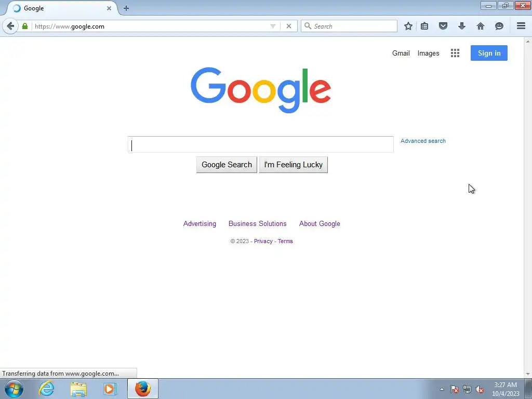Open a new tab with plus button
This screenshot has width=532, height=399.
click(x=126, y=8)
